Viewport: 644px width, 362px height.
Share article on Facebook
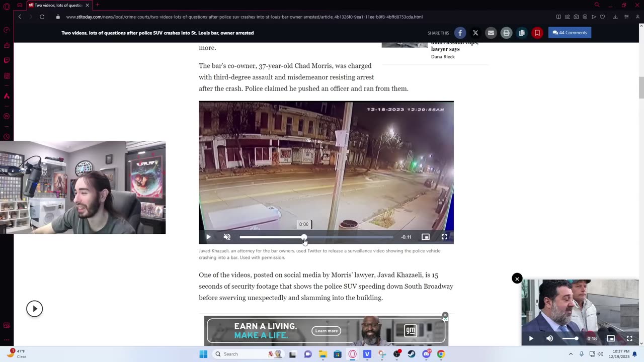[460, 33]
